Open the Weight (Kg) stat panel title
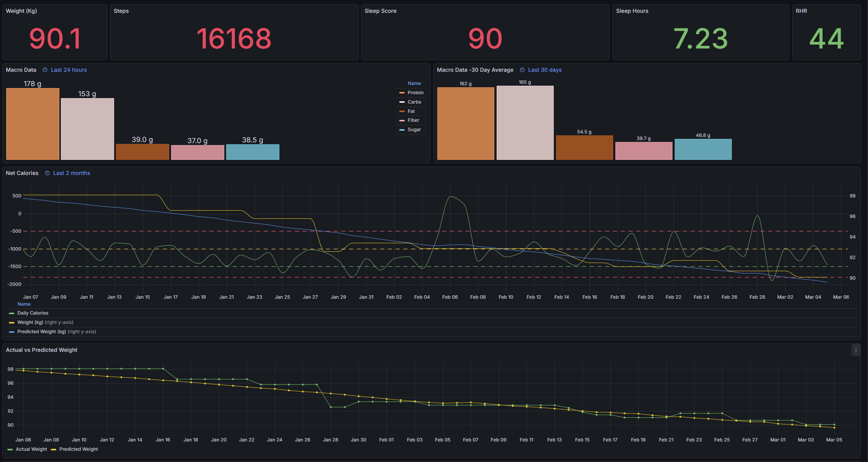This screenshot has height=462, width=868. (x=21, y=11)
